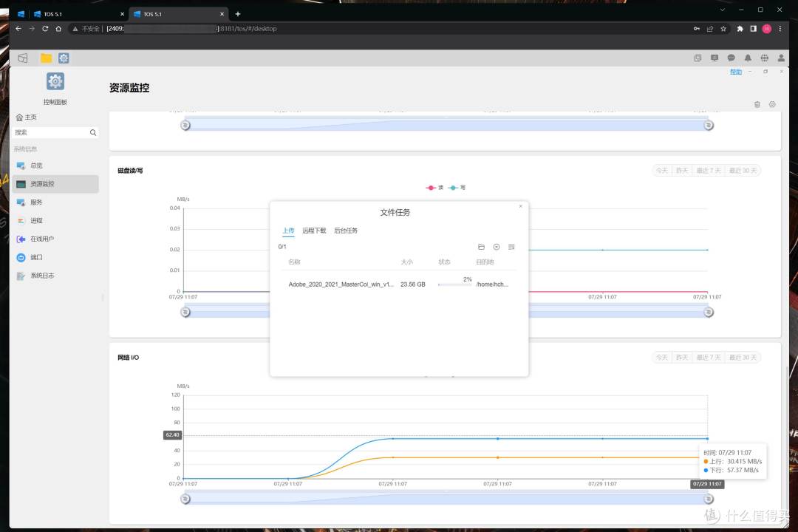Select 最近30天 range on network I/O chart
Image resolution: width=798 pixels, height=532 pixels.
(743, 358)
